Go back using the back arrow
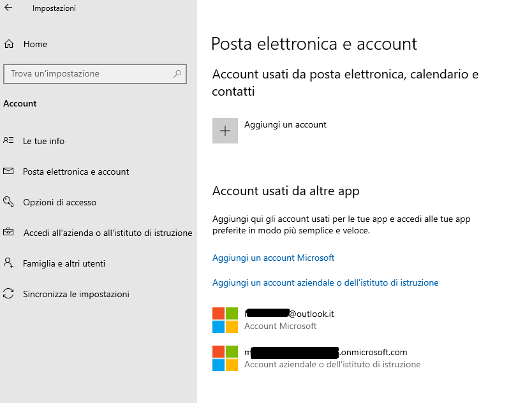The image size is (532, 403). pos(8,8)
